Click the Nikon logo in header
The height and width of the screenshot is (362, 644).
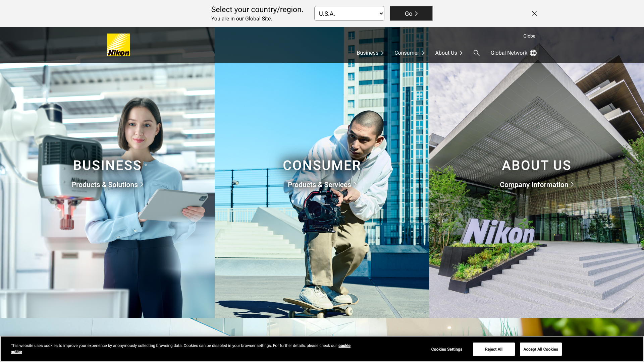point(118,45)
